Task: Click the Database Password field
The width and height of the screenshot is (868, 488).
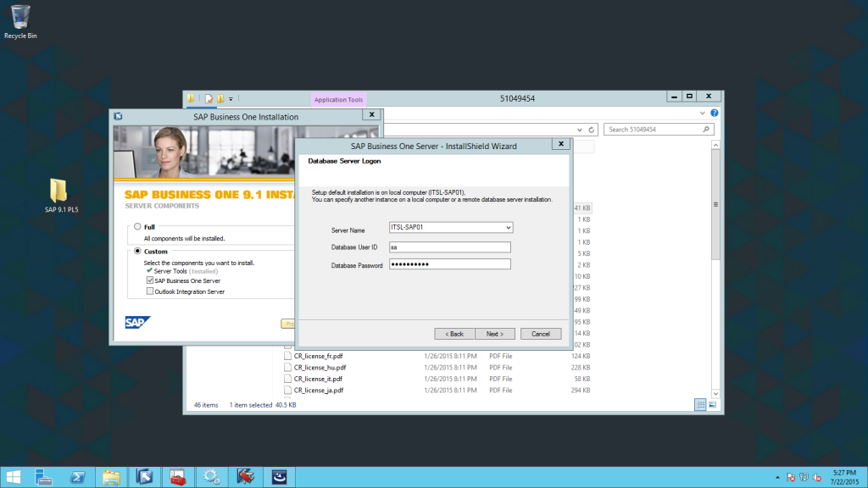Action: pos(449,264)
